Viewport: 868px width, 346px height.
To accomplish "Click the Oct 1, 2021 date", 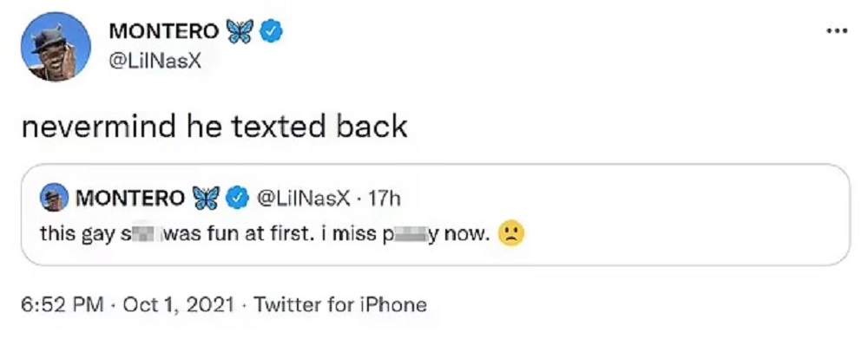I will [178, 304].
